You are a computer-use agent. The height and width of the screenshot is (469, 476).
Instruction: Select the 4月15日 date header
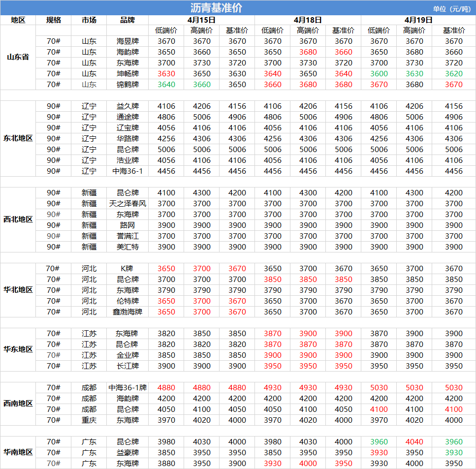(201, 20)
